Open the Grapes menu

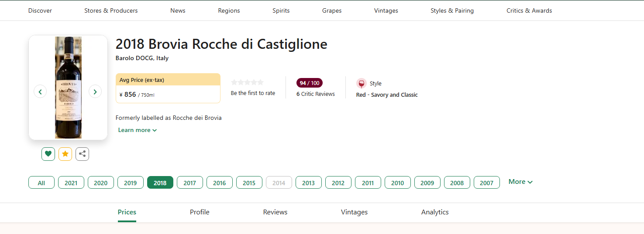[x=332, y=10]
